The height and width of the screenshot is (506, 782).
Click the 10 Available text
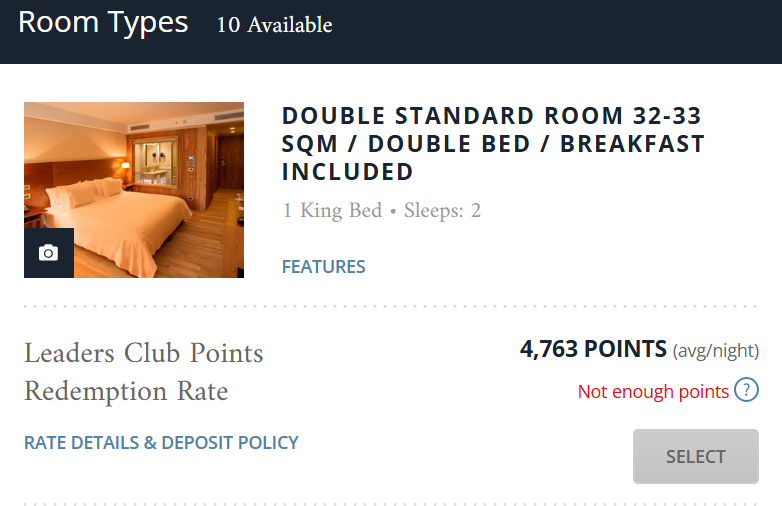[x=274, y=25]
